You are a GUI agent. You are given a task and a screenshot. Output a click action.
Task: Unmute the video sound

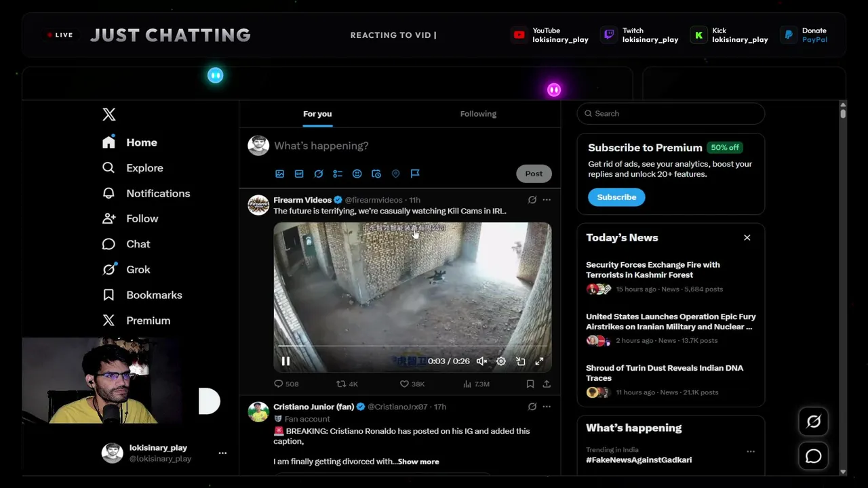(x=481, y=361)
